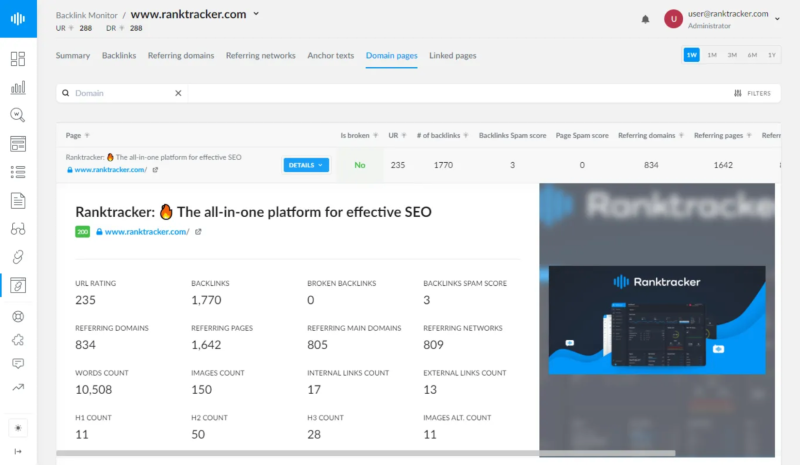Click the Domain search input field
800x465 pixels.
point(122,93)
